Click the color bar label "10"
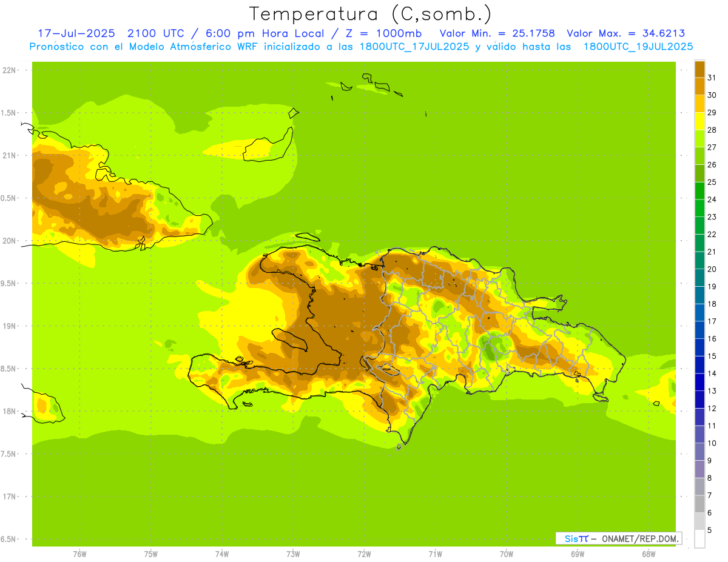The image size is (728, 562). (x=712, y=443)
